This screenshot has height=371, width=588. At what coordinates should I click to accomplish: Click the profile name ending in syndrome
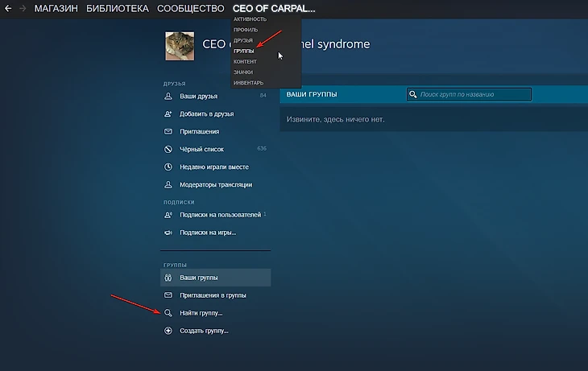click(x=286, y=44)
